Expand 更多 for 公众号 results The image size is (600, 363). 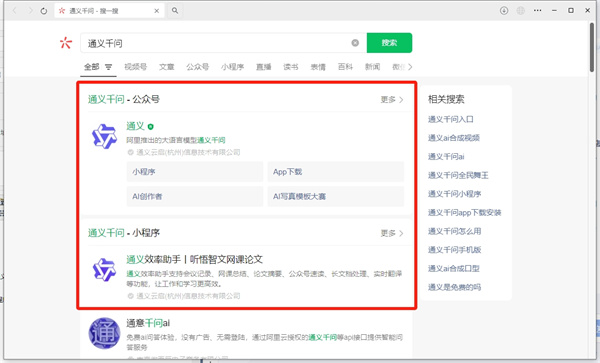click(392, 100)
